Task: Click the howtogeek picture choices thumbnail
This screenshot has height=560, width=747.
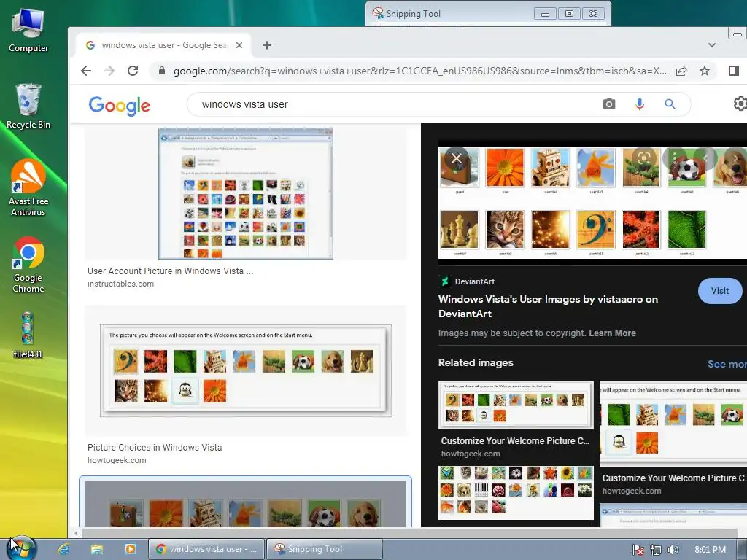Action: point(245,370)
